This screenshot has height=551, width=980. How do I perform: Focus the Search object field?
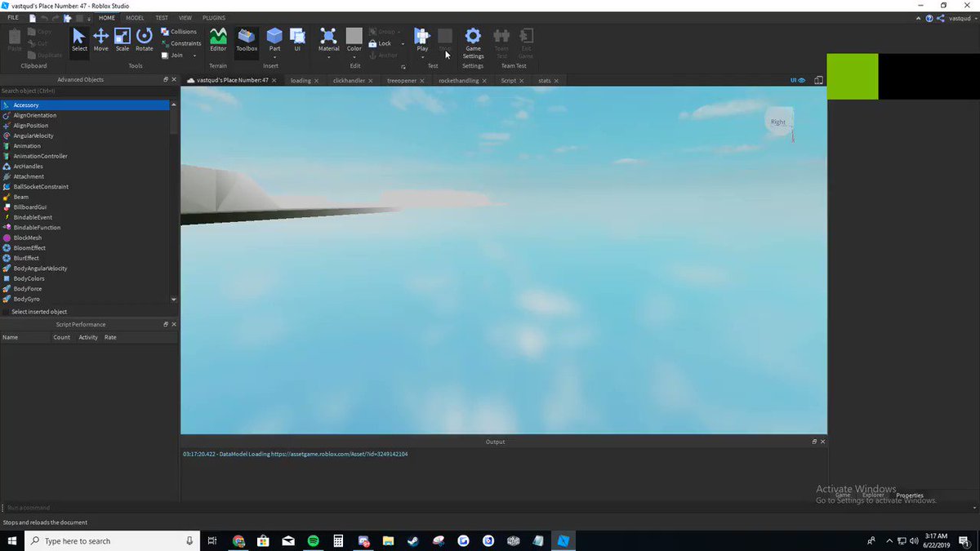pos(89,91)
